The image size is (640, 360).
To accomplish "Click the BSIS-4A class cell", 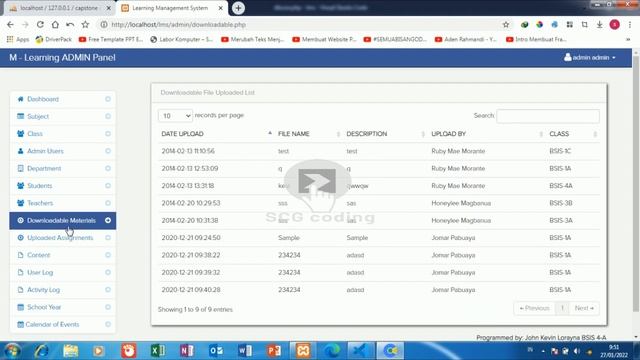I will click(560, 186).
